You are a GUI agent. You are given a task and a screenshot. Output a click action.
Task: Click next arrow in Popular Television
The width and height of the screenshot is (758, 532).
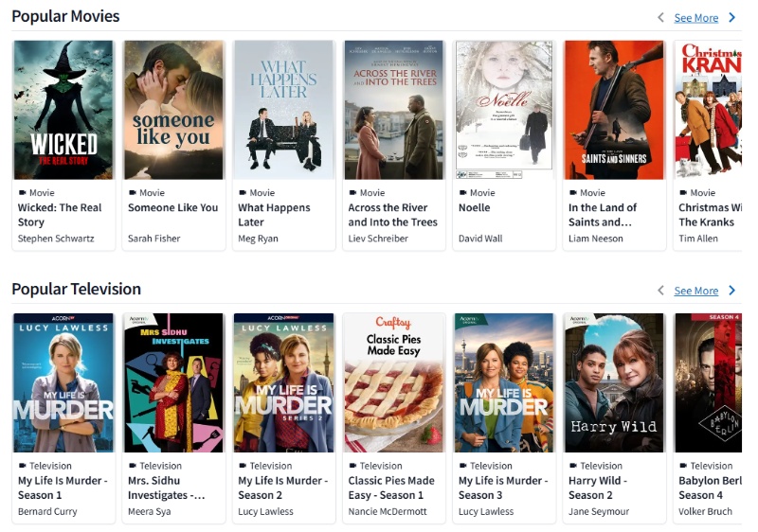coord(731,290)
